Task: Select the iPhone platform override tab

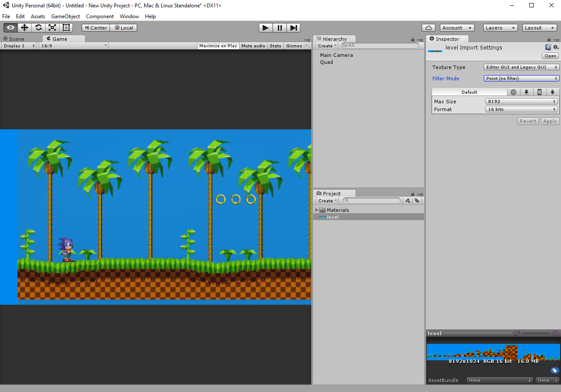Action: (x=540, y=92)
